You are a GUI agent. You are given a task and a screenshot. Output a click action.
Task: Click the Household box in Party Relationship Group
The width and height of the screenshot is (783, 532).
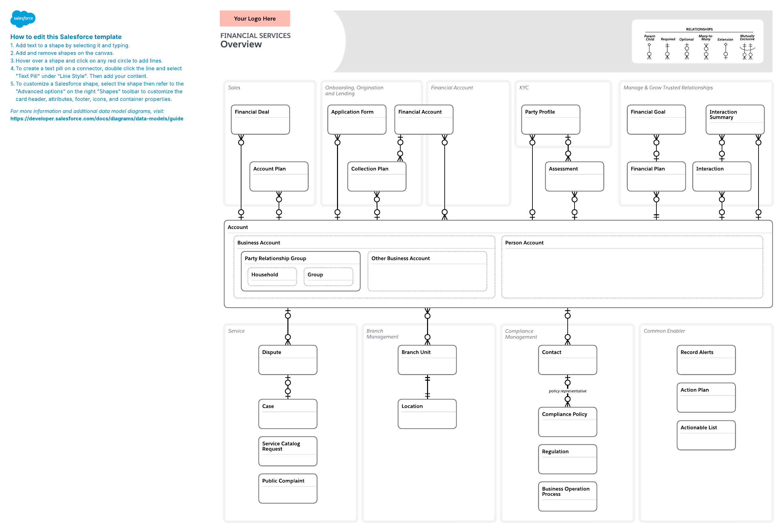point(272,277)
